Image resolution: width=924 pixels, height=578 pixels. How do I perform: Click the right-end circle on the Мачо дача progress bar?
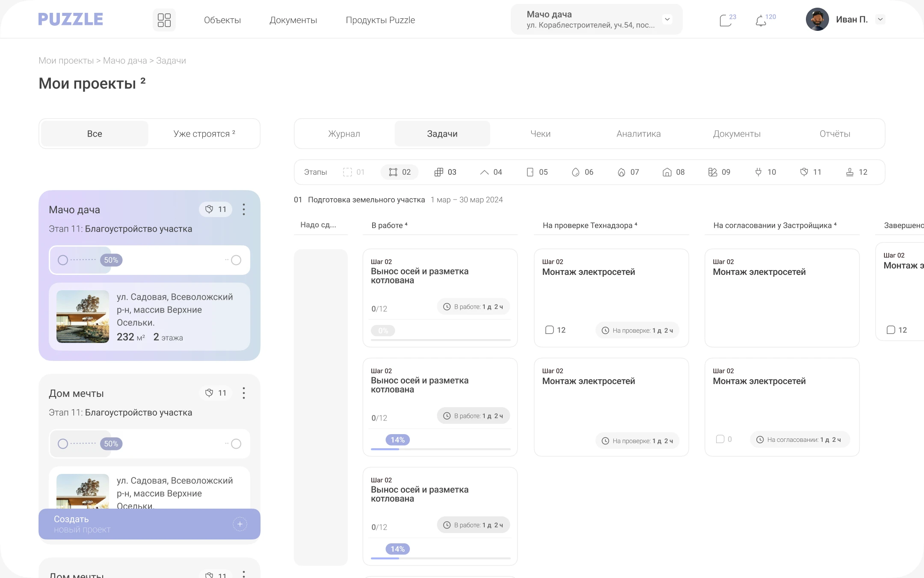pyautogui.click(x=236, y=260)
